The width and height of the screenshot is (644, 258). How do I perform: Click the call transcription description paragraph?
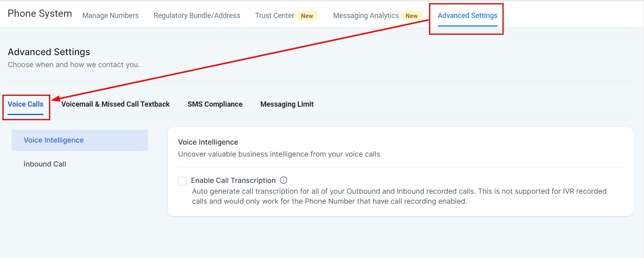point(399,196)
